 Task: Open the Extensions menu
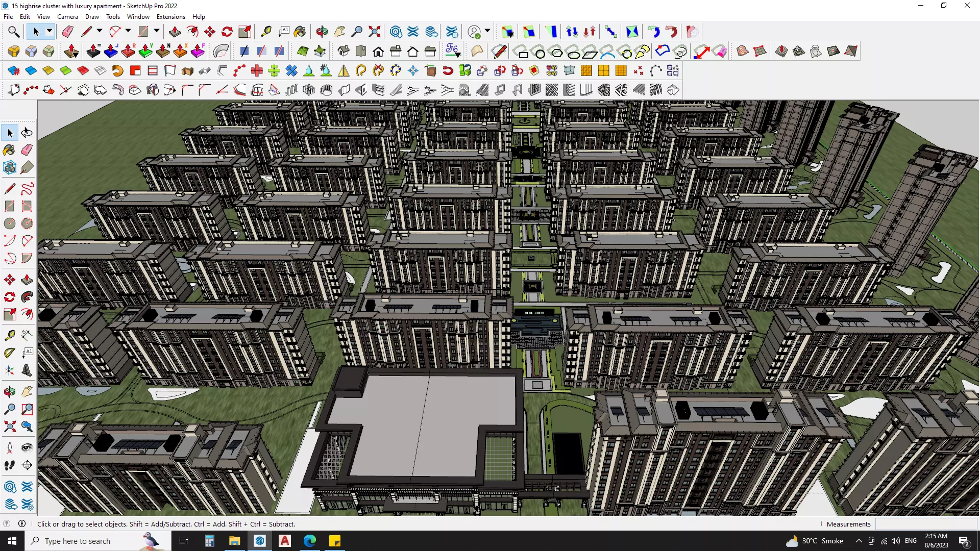pyautogui.click(x=171, y=16)
